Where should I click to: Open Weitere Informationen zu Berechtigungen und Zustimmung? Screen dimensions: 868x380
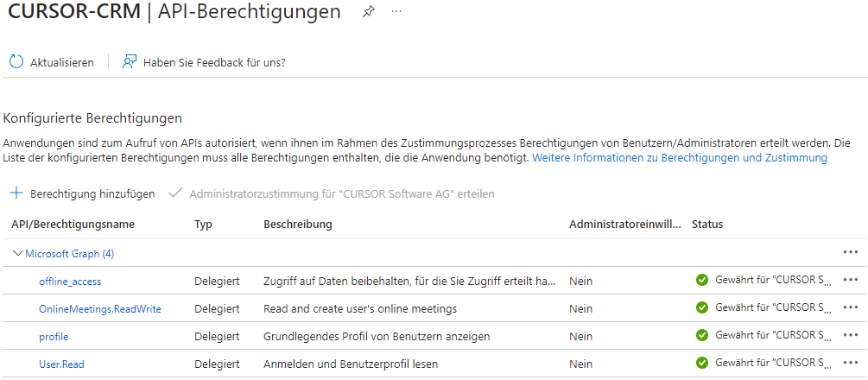coord(679,158)
